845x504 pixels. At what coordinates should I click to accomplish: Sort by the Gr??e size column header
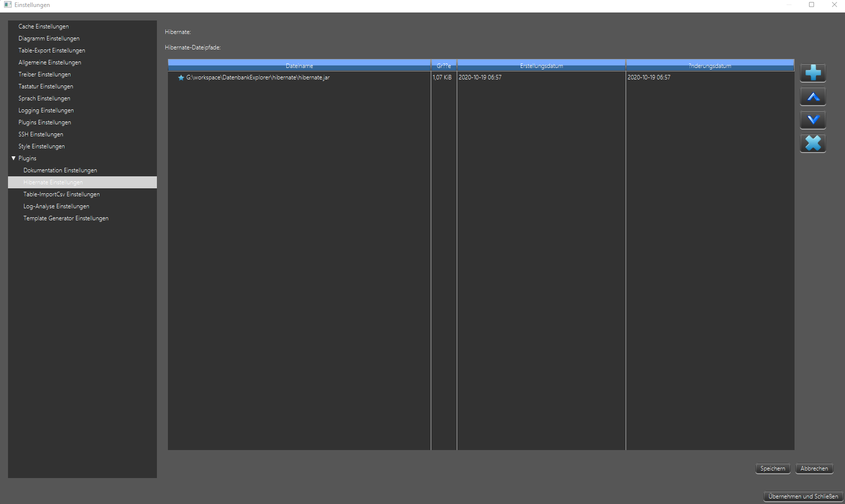pyautogui.click(x=444, y=65)
